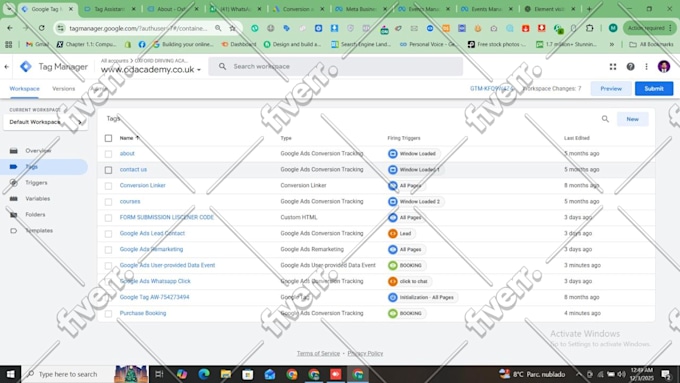Image resolution: width=680 pixels, height=383 pixels.
Task: Click the Initialization - All Pages trigger chip
Action: pyautogui.click(x=422, y=297)
